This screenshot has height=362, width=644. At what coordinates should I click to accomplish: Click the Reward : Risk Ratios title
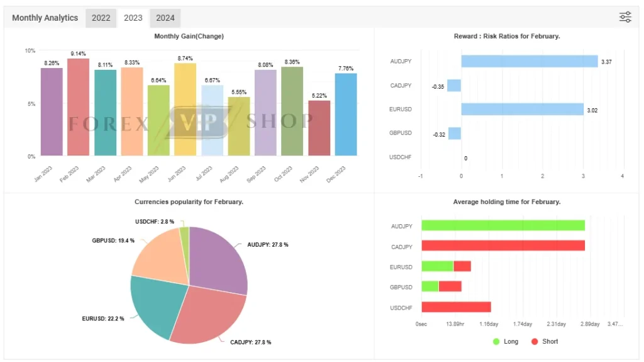click(507, 37)
